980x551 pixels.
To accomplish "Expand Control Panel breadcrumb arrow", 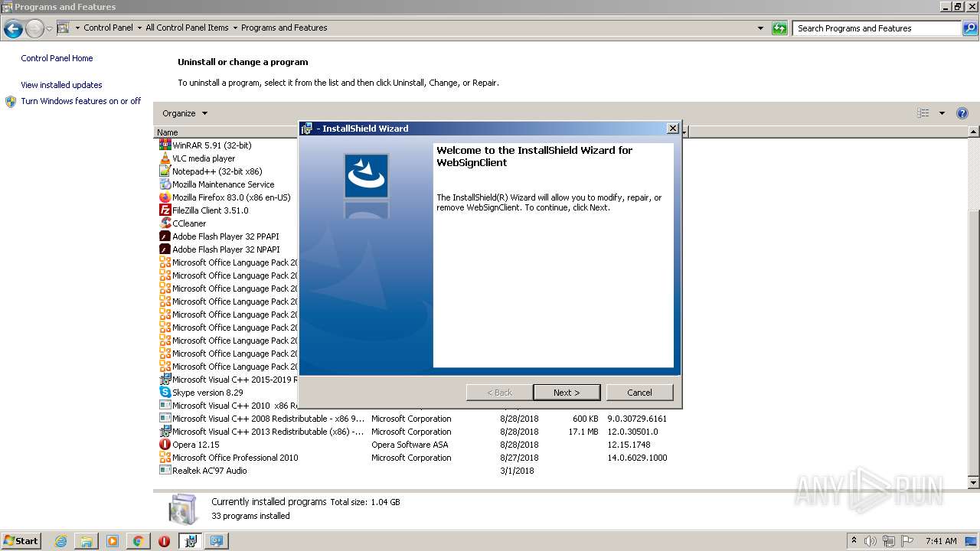I will click(139, 28).
